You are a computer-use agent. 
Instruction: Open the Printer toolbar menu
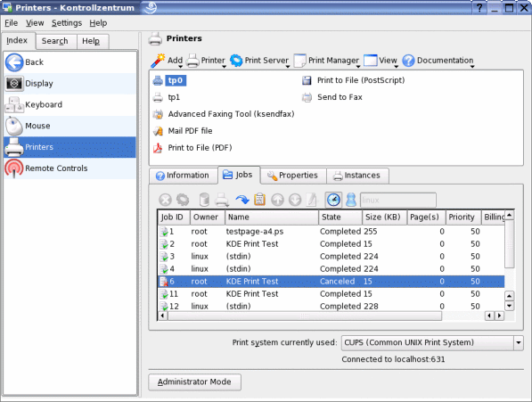click(206, 61)
